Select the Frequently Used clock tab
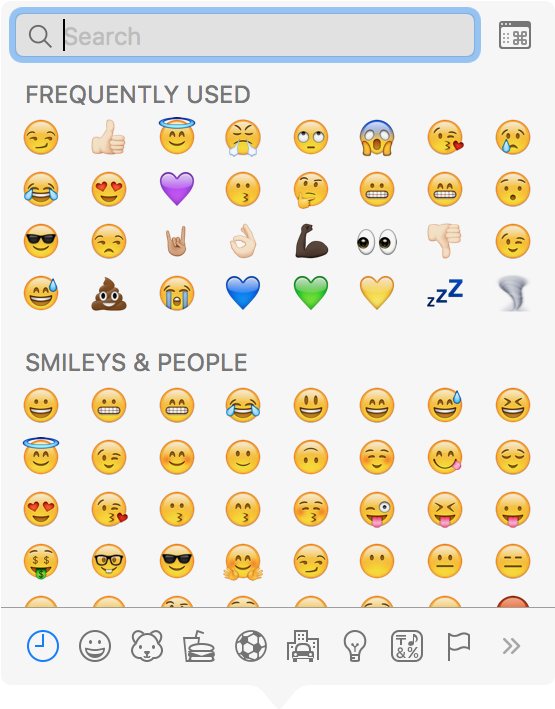555x709 pixels. [43, 646]
